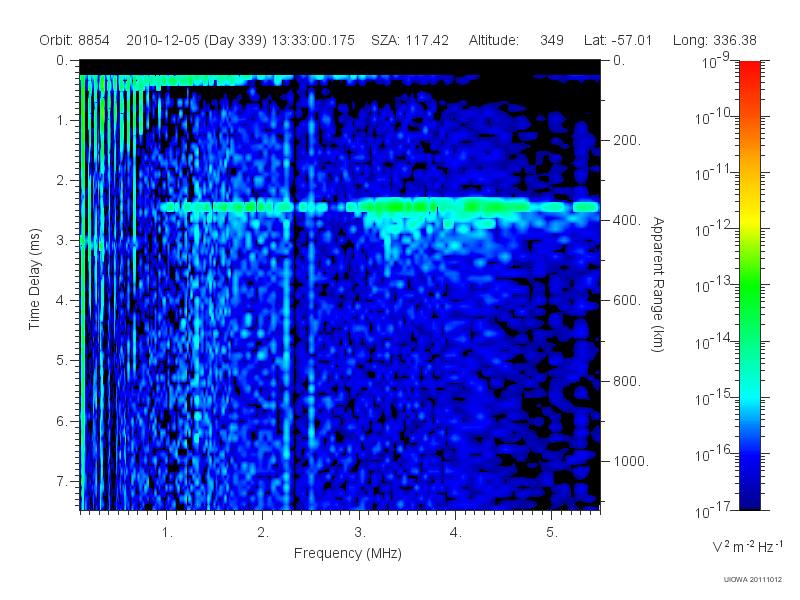This screenshot has width=800, height=600.
Task: Click the dark blue bottom of color bar
Action: [x=750, y=497]
